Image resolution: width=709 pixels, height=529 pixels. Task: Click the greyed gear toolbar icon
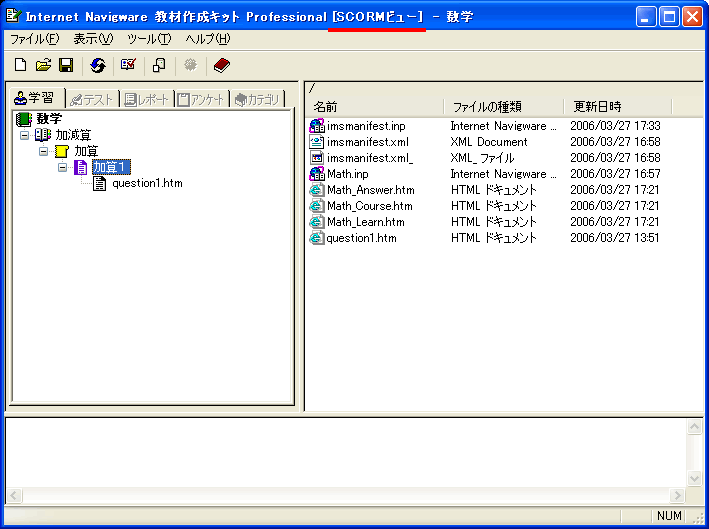pyautogui.click(x=190, y=65)
